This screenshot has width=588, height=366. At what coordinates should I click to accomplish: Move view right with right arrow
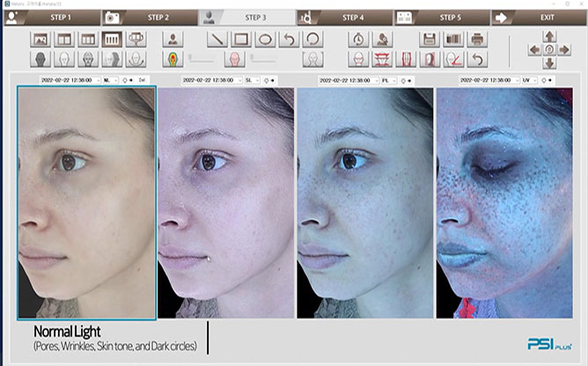pos(564,49)
